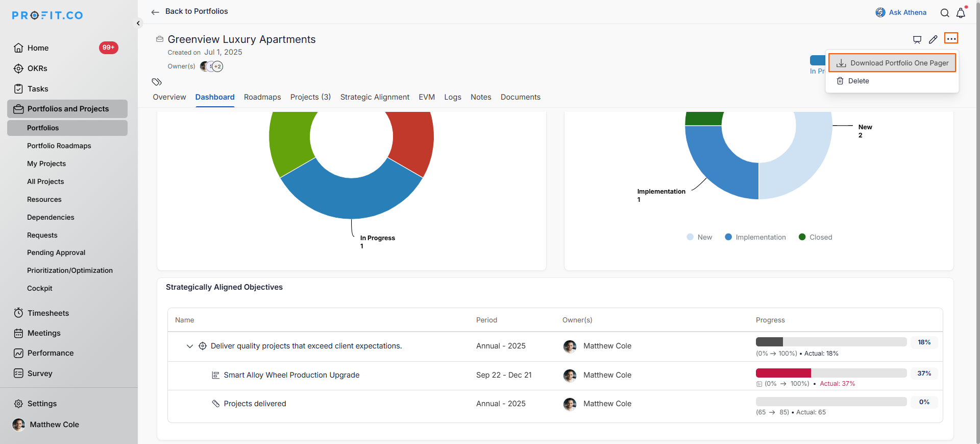Open Smart Alloy Wheel Production Upgrade
This screenshot has height=444, width=980.
click(291, 375)
